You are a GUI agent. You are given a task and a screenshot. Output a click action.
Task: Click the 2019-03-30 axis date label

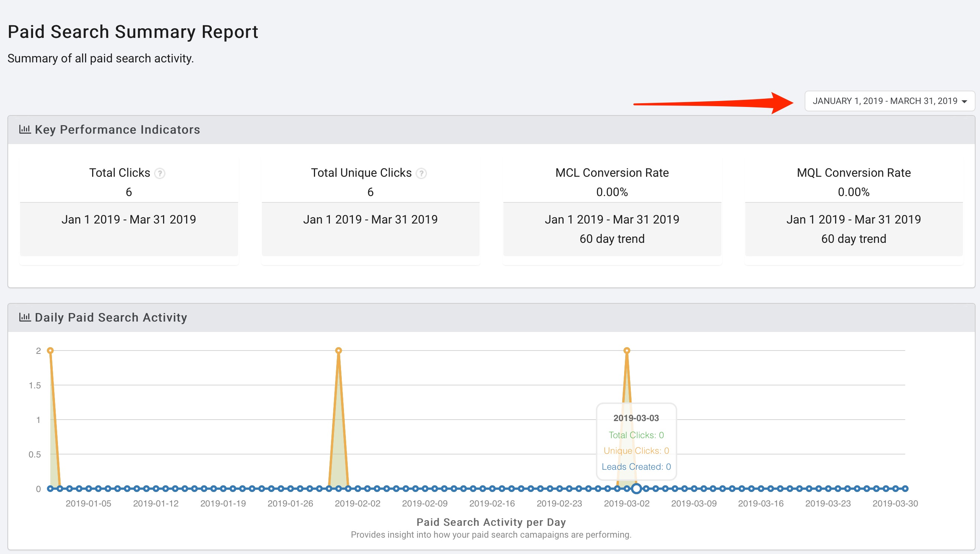[895, 504]
